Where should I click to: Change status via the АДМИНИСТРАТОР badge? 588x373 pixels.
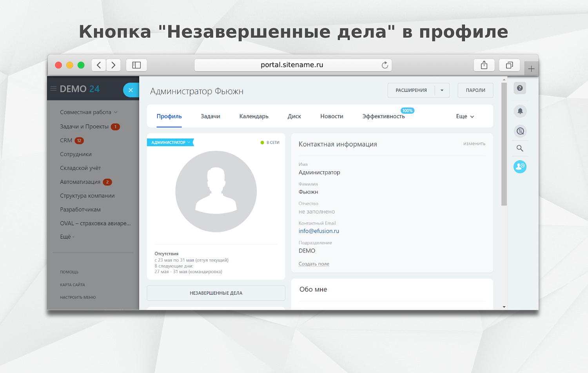click(x=170, y=142)
